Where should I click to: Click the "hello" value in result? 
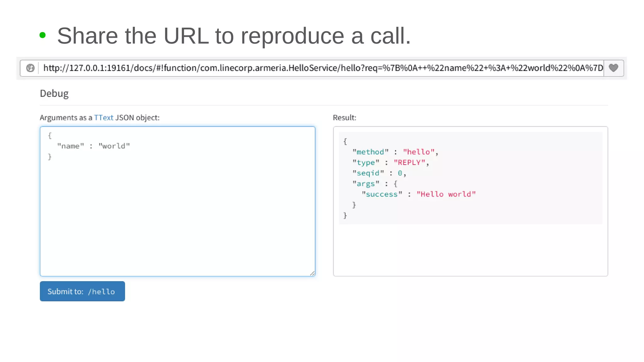coord(419,152)
